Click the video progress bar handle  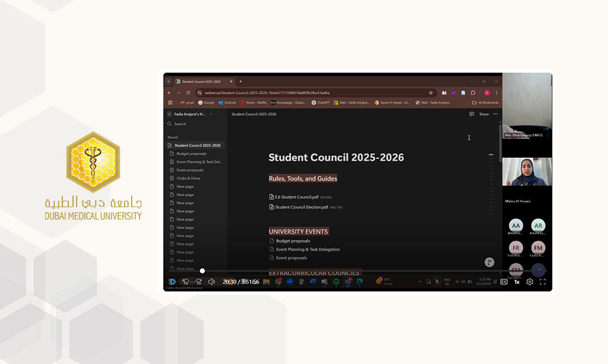click(x=202, y=271)
